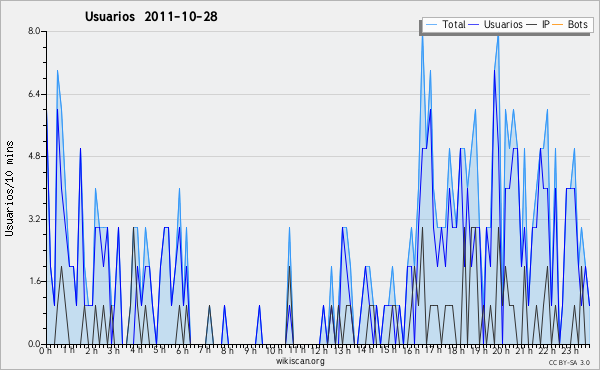Click the y-axis value 8.0

click(x=34, y=31)
